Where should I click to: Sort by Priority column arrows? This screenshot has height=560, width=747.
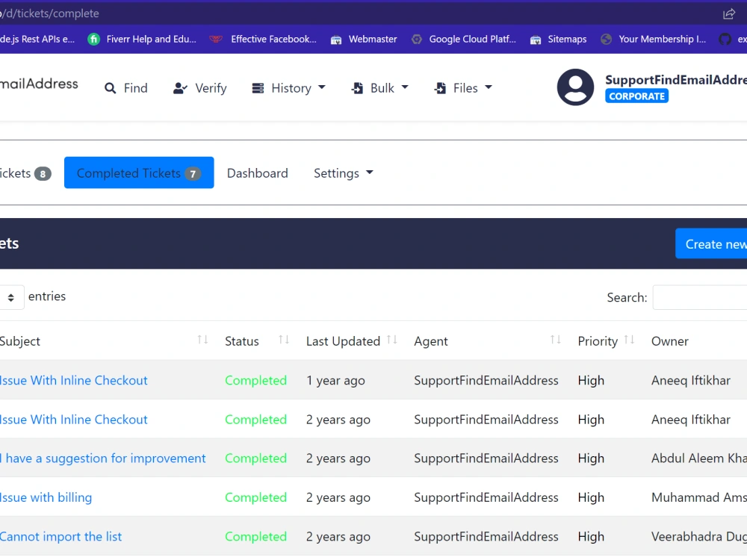pyautogui.click(x=629, y=340)
